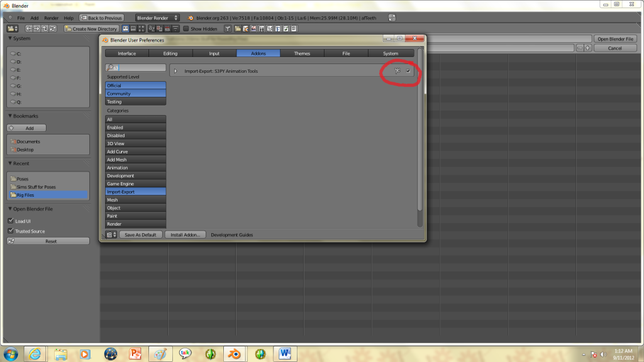Screen dimensions: 644x362
Task: Open file browser editor type selector
Action: point(13,29)
